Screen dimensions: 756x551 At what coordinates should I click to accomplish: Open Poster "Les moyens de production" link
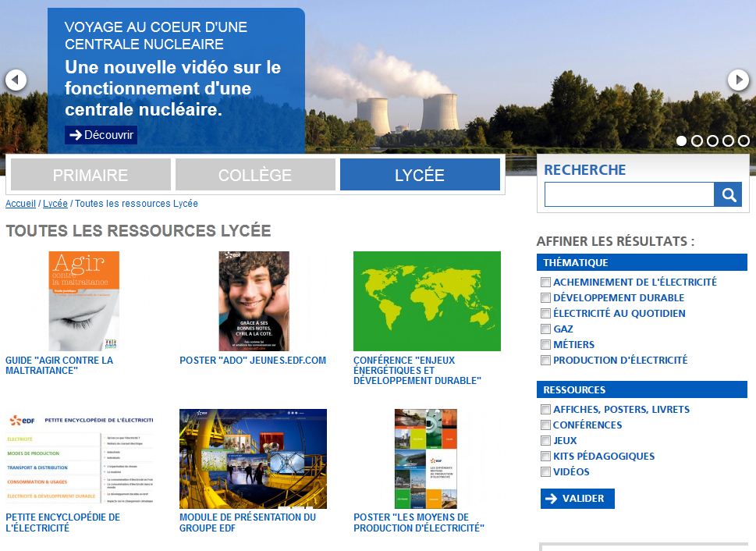click(x=418, y=523)
